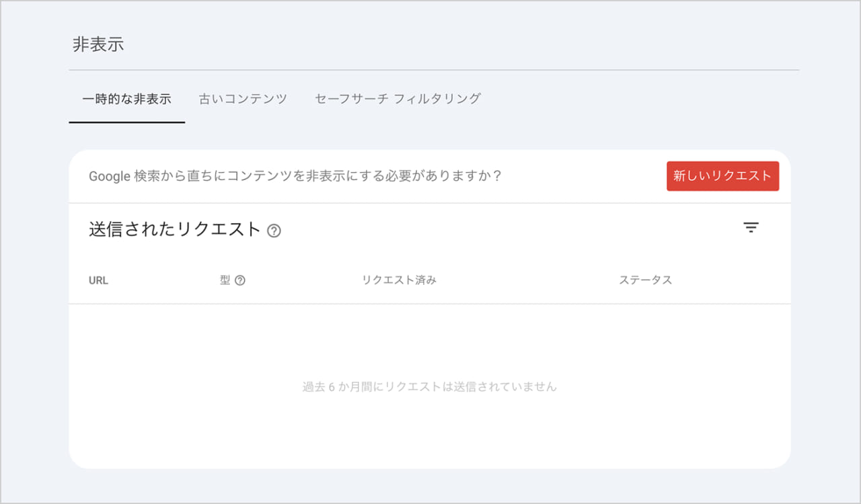861x504 pixels.
Task: Click the ステータス column header
Action: [x=645, y=280]
